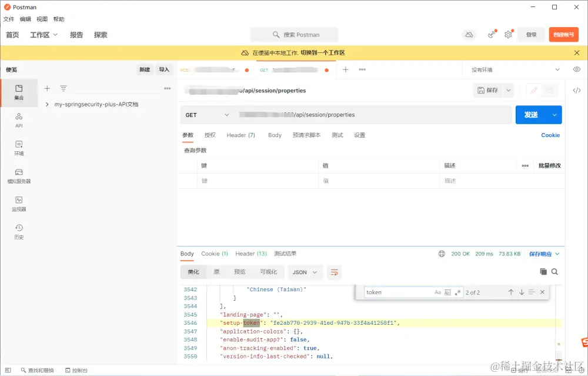The image size is (588, 376).
Task: Click the edit pencil icon beside Save
Action: [x=534, y=90]
